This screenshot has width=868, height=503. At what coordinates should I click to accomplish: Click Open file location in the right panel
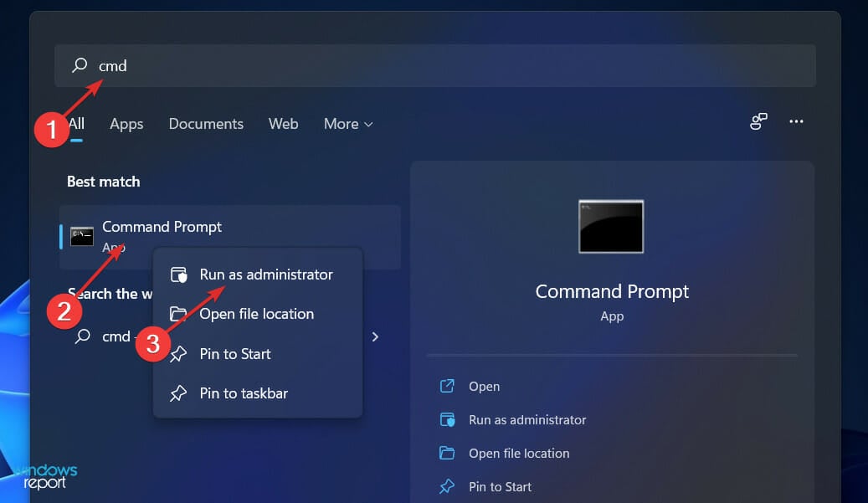[519, 453]
